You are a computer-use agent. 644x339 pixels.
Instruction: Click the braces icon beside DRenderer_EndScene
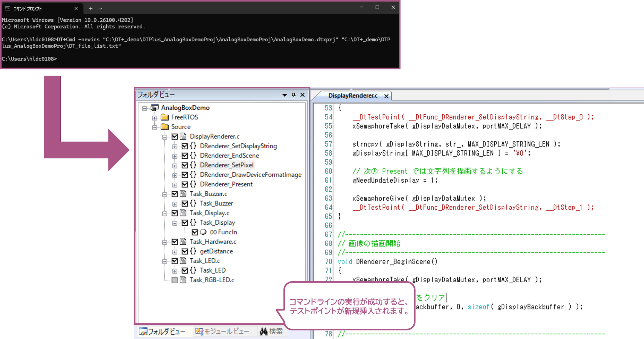(193, 155)
